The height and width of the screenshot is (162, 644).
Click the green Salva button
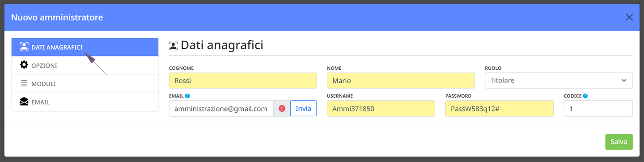[619, 141]
